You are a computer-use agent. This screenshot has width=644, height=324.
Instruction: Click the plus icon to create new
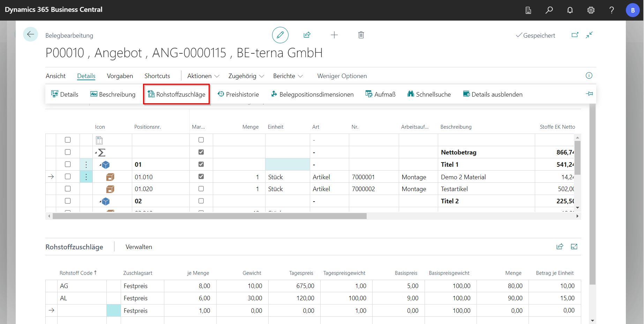click(x=334, y=35)
